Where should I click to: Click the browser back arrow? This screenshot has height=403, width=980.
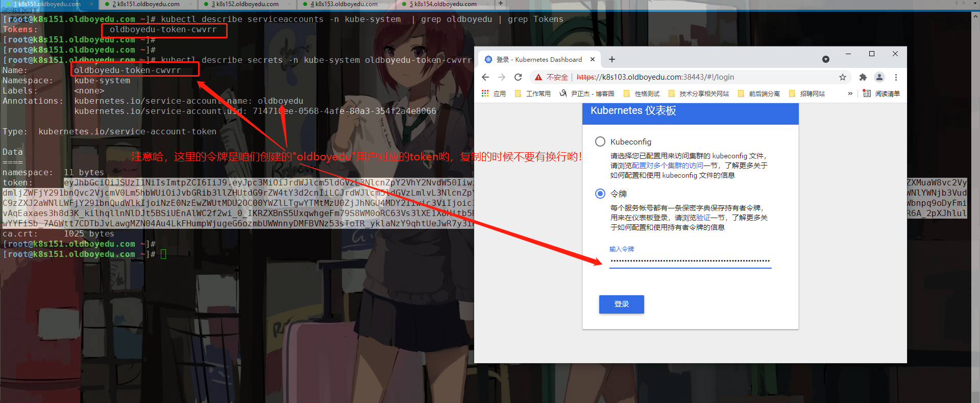click(485, 77)
